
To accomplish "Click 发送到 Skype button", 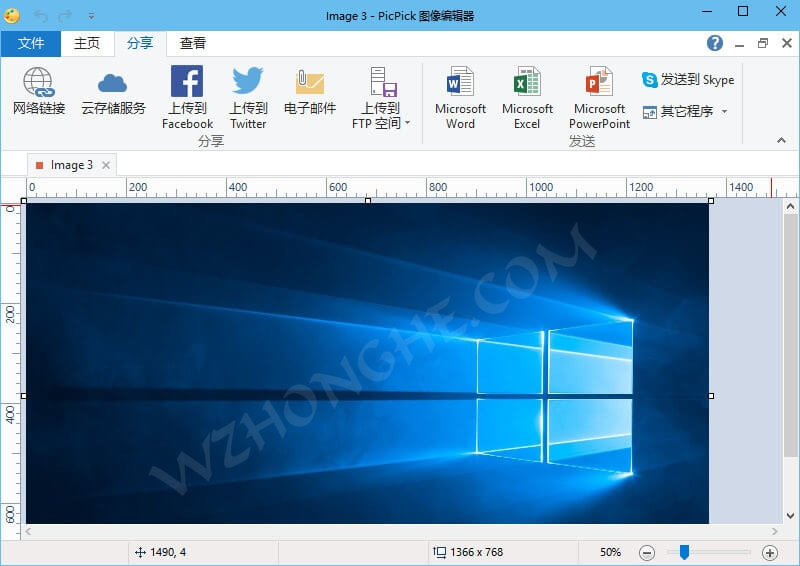I will point(688,80).
